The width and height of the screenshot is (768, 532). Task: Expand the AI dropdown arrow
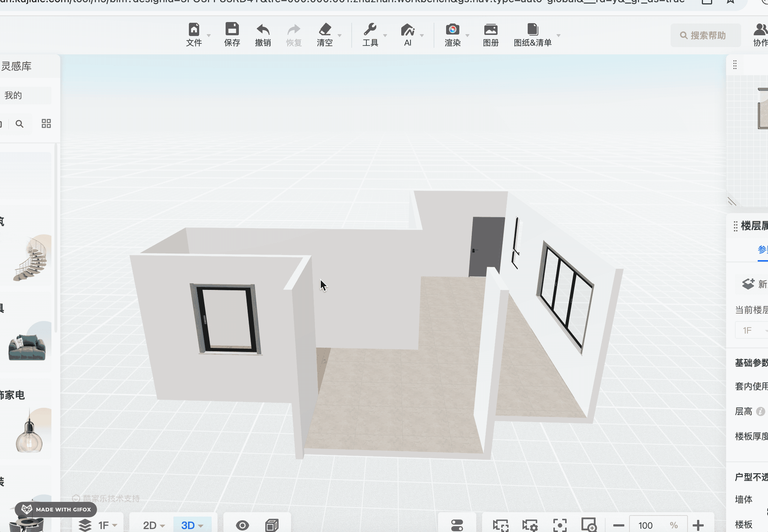pyautogui.click(x=422, y=36)
